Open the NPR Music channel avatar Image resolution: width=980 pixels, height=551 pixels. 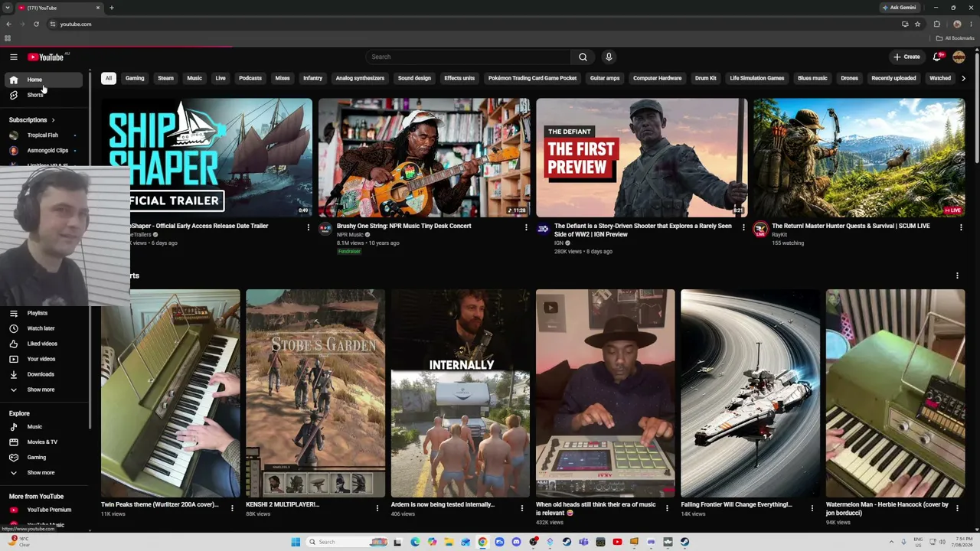point(325,229)
